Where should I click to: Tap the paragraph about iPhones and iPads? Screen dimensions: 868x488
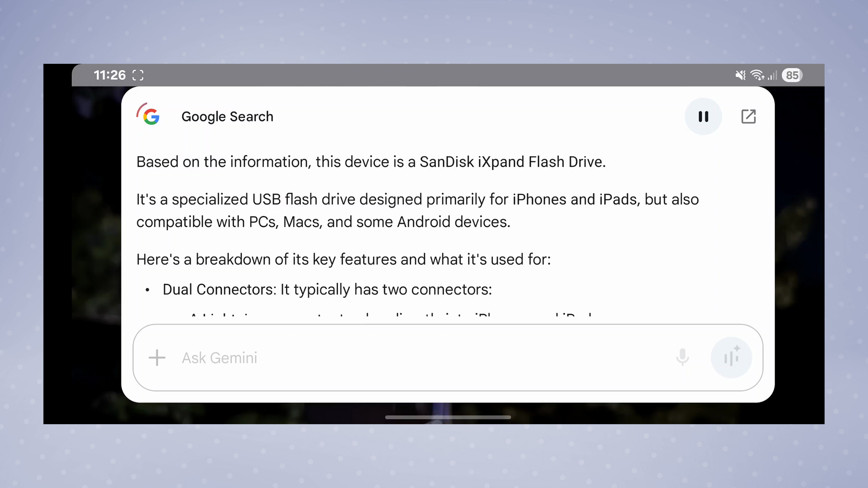[418, 210]
